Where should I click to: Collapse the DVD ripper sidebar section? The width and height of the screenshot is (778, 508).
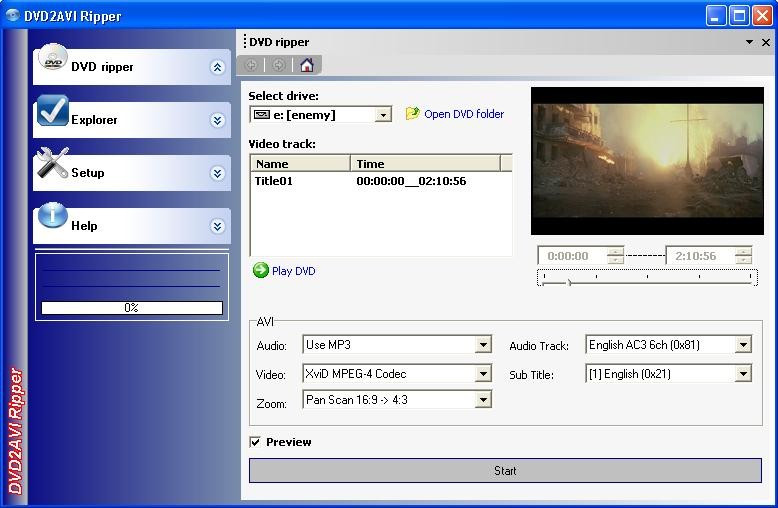(x=217, y=67)
